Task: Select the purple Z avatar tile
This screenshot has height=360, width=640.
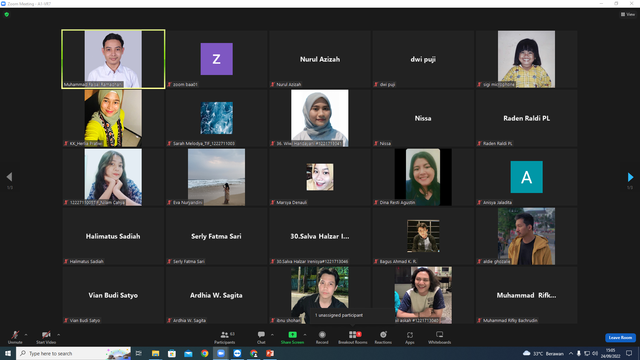Action: point(217,59)
